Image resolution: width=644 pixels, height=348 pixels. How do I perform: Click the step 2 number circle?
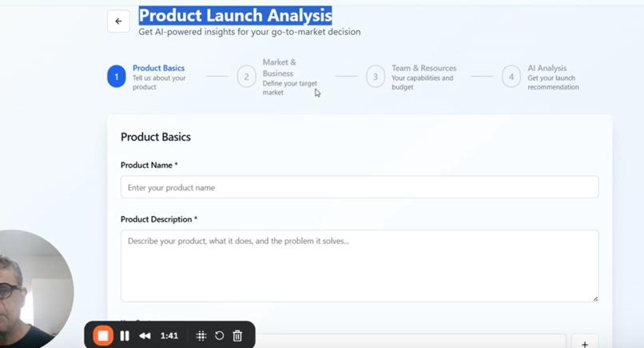[246, 77]
